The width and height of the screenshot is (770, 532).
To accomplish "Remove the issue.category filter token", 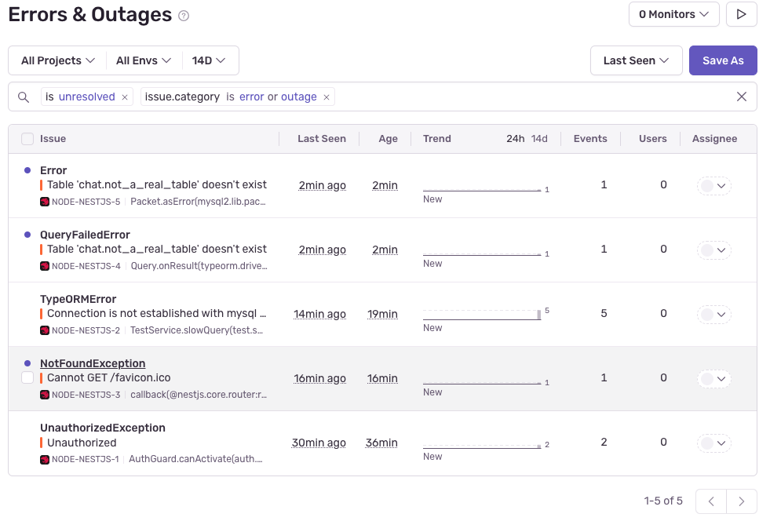I will pyautogui.click(x=327, y=97).
